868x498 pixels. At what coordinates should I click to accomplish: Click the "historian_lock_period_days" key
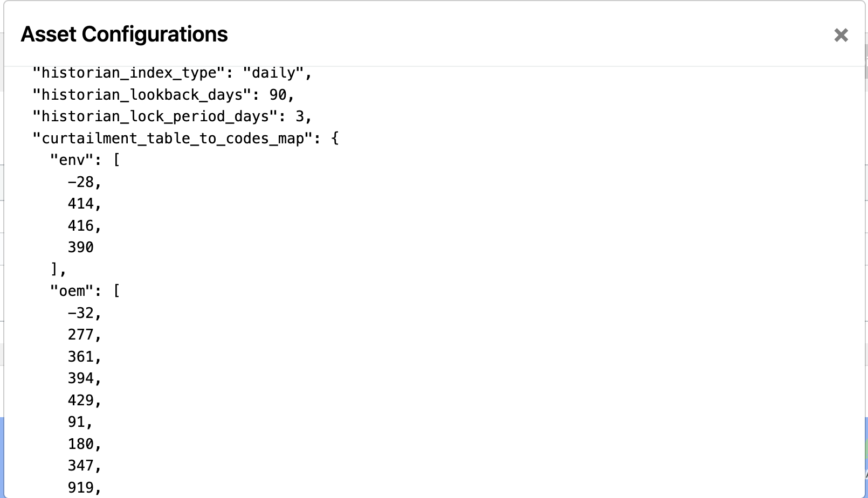pos(155,117)
